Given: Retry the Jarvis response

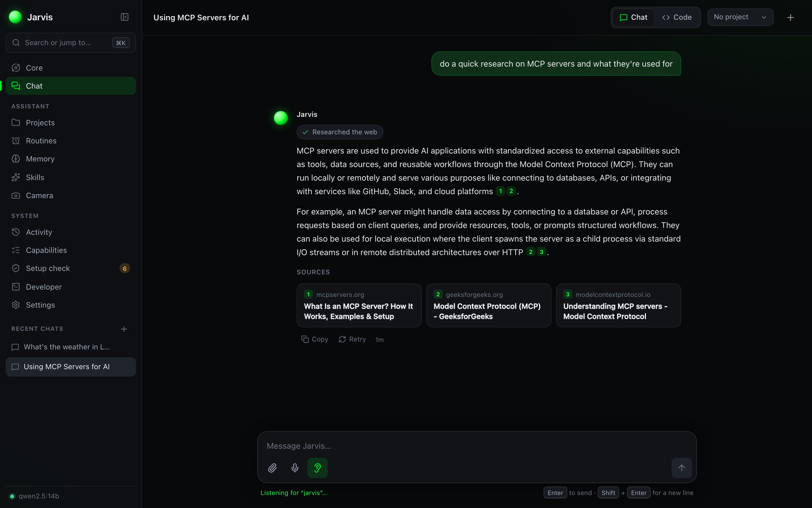Looking at the screenshot, I should (352, 339).
